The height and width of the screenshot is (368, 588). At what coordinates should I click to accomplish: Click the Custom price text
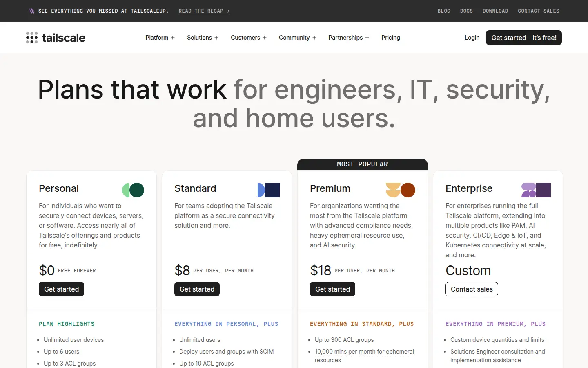[x=468, y=271]
